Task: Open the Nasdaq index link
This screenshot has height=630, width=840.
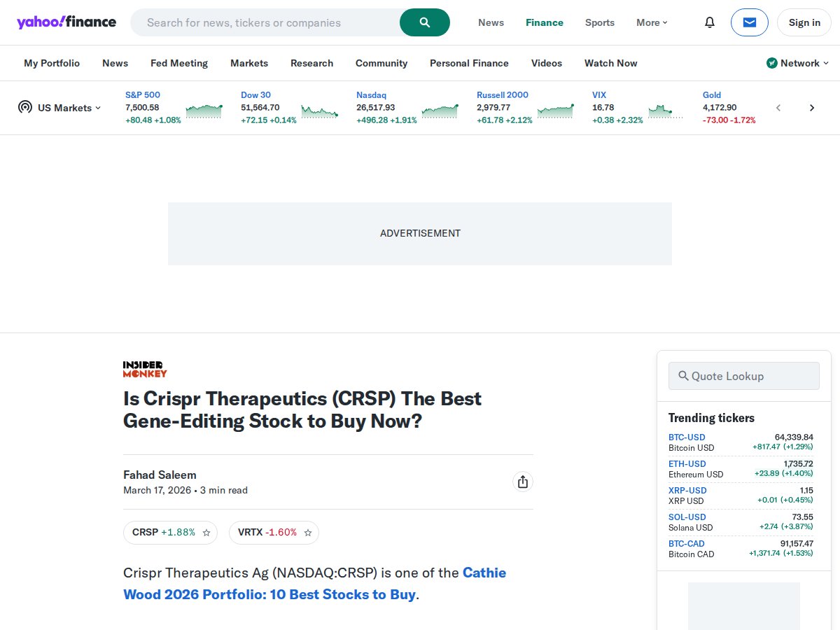Action: click(371, 94)
